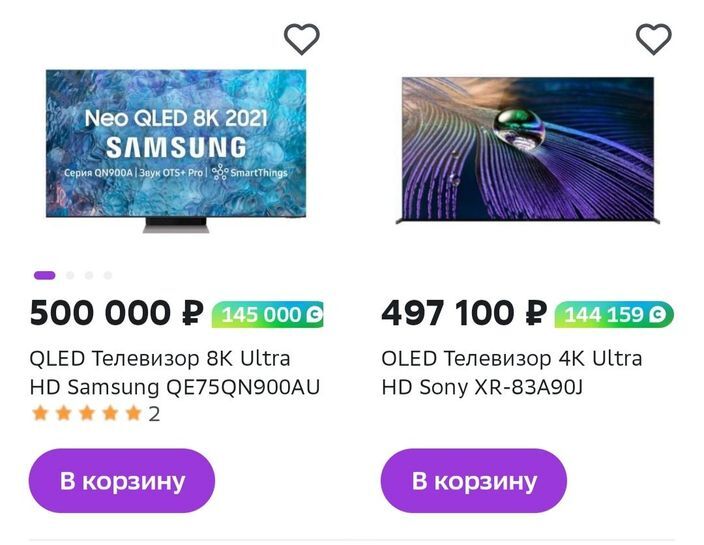Add Samsung QLED TV to favorites with heart
704x545 pixels.
tap(302, 39)
